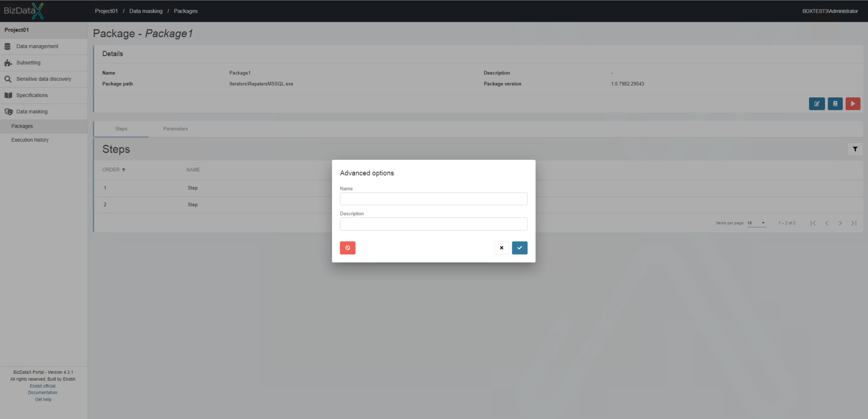The width and height of the screenshot is (868, 419).
Task: Click Packages breadcrumb link
Action: [186, 11]
